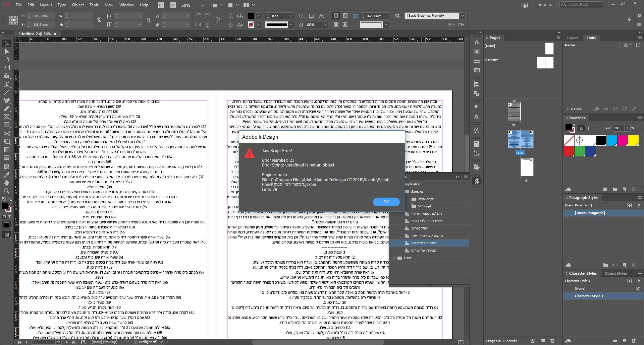Click the yellow swatch in Swatches panel
Screen dimensions: 644x345
pyautogui.click(x=633, y=141)
